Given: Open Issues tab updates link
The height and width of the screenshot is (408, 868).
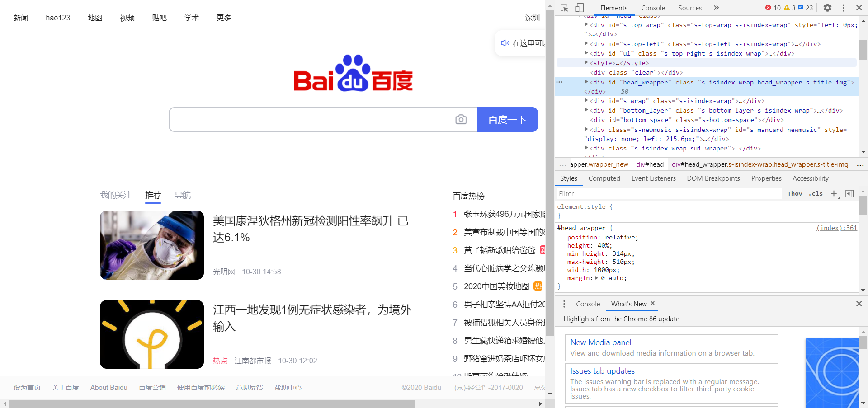Looking at the screenshot, I should [602, 371].
